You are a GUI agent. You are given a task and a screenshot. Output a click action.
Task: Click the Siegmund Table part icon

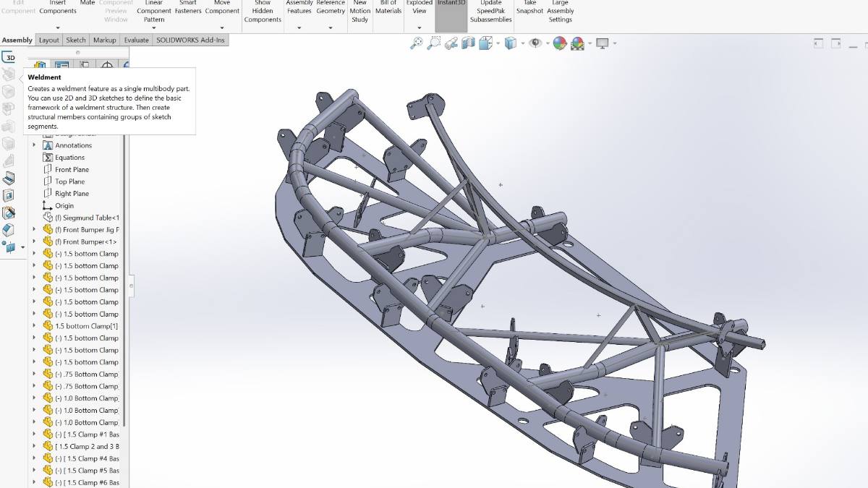48,218
